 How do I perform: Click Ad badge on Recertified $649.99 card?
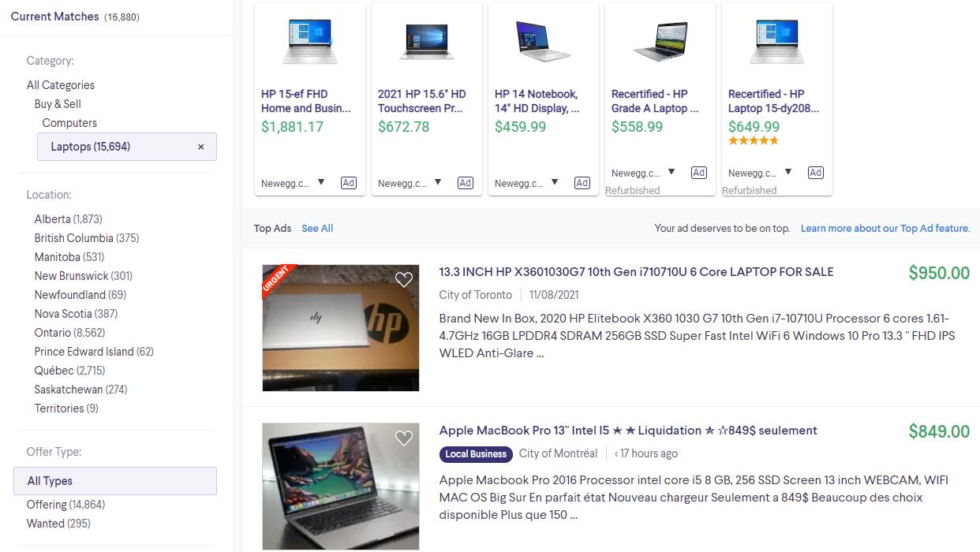point(816,173)
